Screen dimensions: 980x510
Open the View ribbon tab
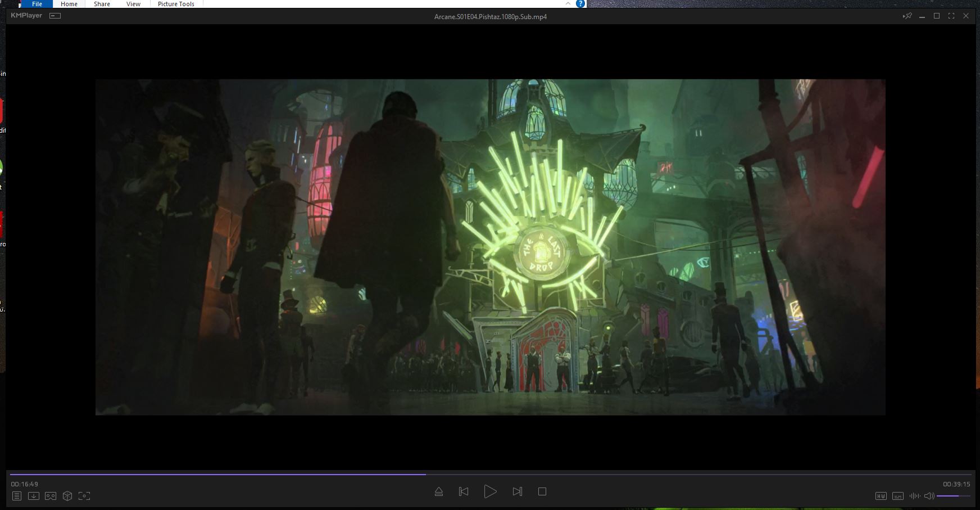pos(133,4)
